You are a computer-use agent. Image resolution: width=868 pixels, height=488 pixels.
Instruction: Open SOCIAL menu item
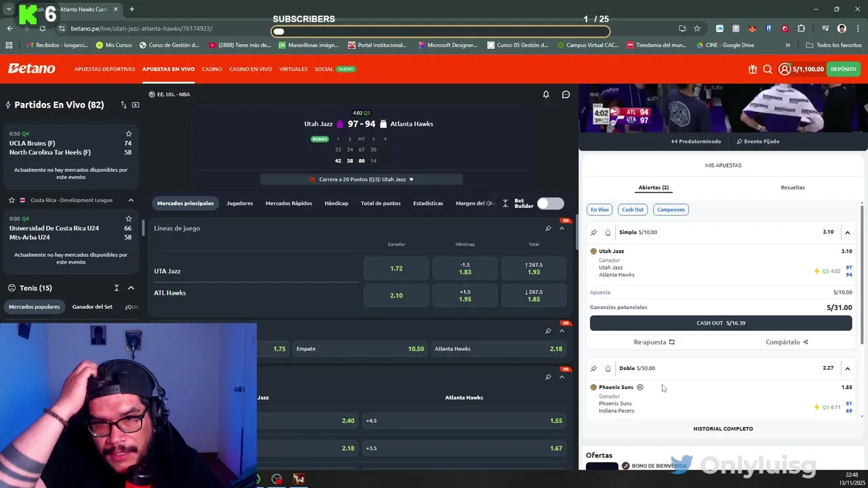point(323,69)
